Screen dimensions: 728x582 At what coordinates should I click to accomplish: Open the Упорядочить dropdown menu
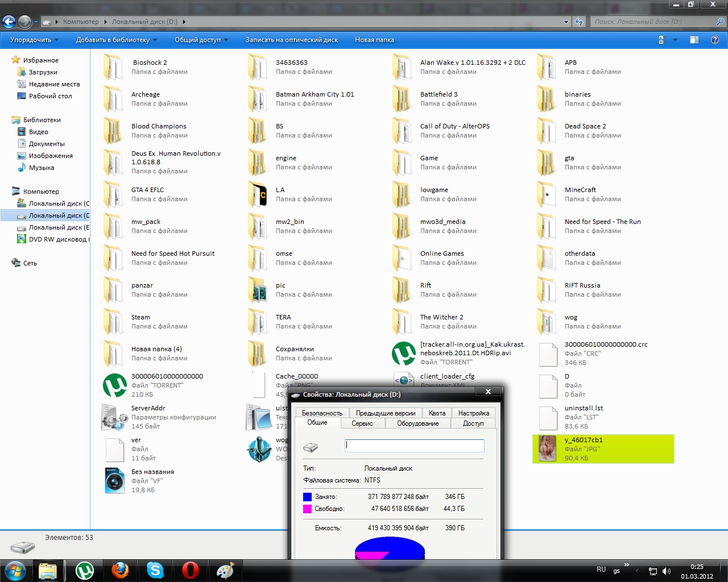click(34, 40)
